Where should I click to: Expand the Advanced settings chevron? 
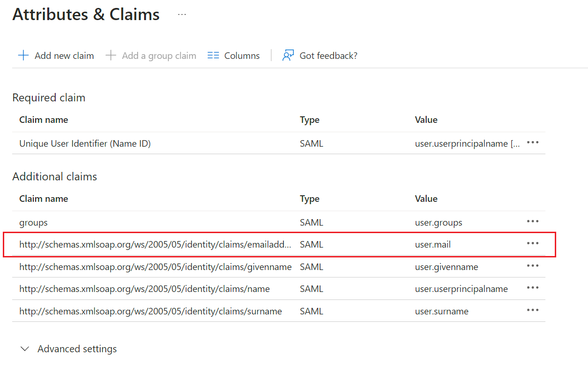[25, 349]
